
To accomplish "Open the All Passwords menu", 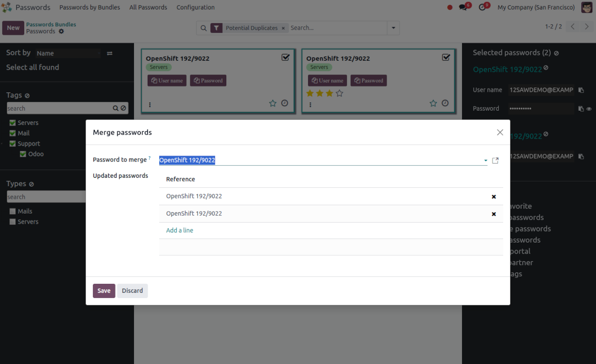I will pyautogui.click(x=148, y=7).
